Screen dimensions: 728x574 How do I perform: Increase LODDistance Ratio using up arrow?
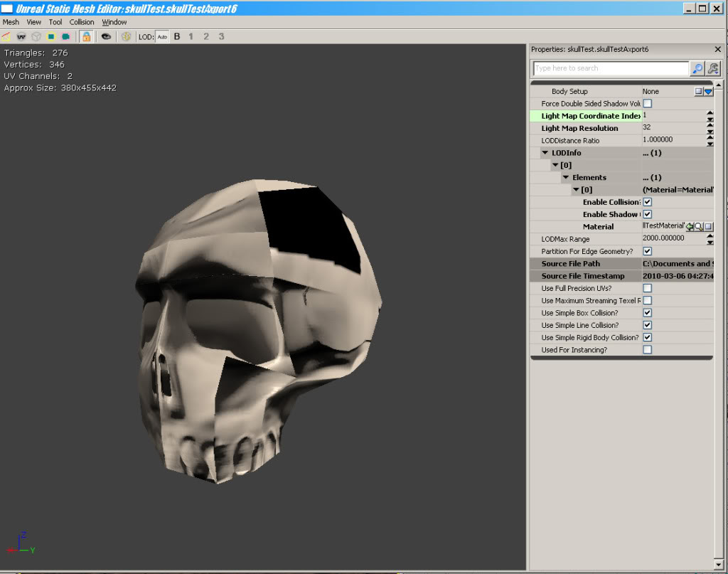click(x=710, y=137)
